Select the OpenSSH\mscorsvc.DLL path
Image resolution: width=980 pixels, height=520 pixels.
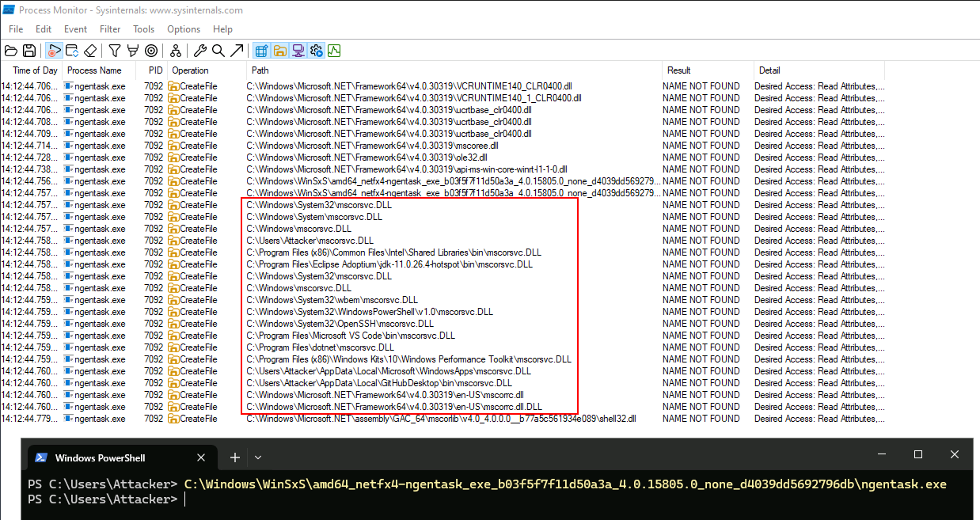tap(340, 324)
